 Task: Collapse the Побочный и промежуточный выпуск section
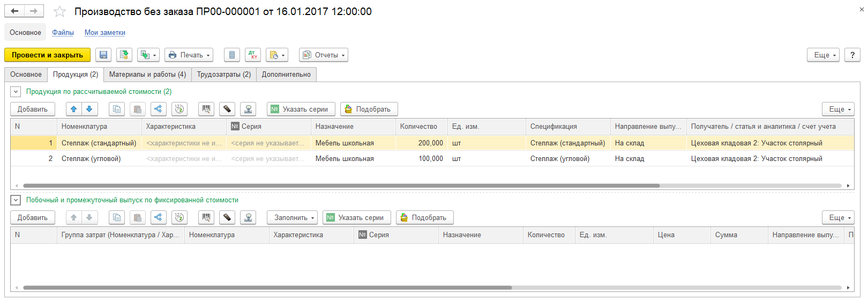[16, 200]
